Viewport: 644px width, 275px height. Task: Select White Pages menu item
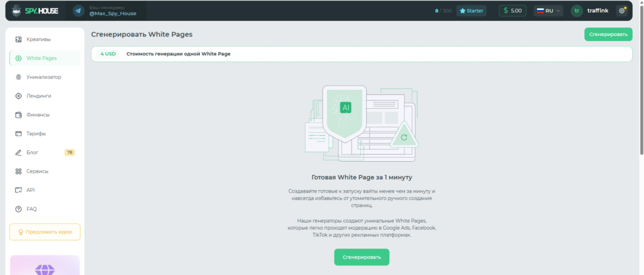(x=45, y=59)
